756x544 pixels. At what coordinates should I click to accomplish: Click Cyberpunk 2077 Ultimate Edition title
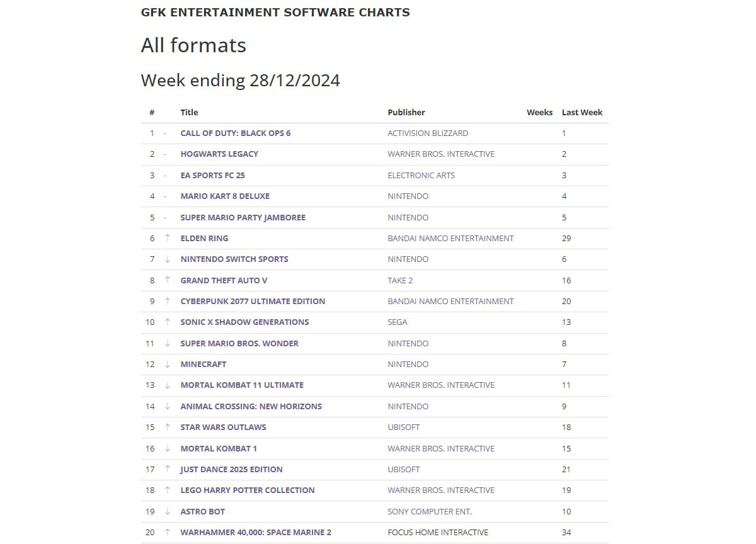[253, 301]
